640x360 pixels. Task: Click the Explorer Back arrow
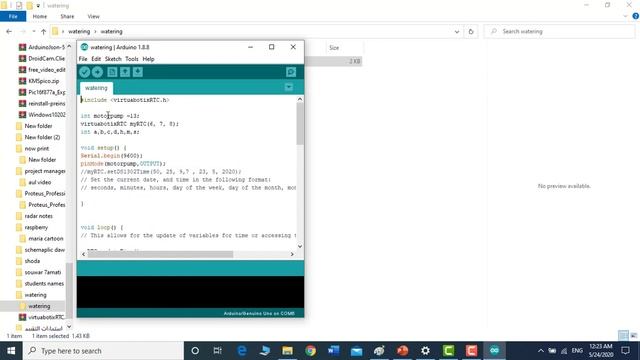(x=9, y=31)
